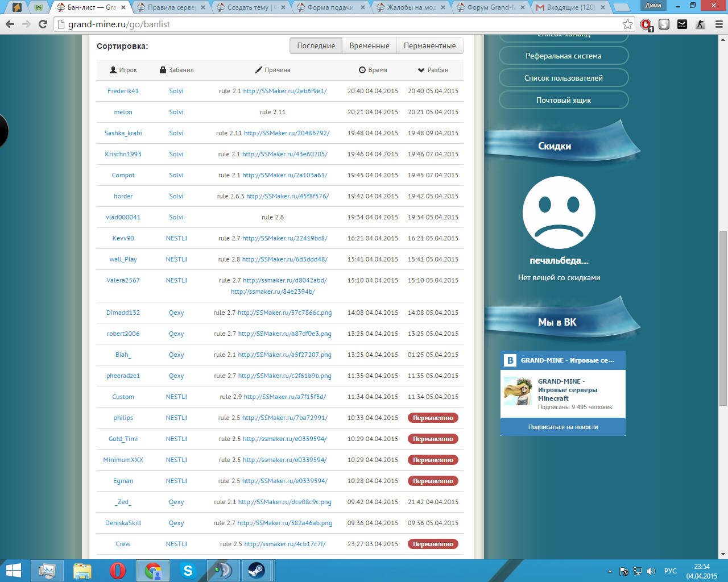Open player DeniskaSkill link
This screenshot has width=728, height=582.
123,523
